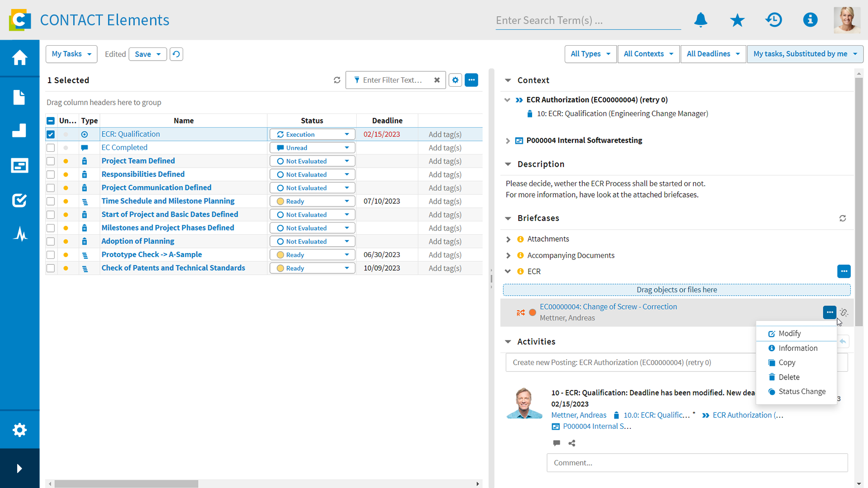Screen dimensions: 868x488
Task: Open the history clock icon
Action: (x=774, y=20)
